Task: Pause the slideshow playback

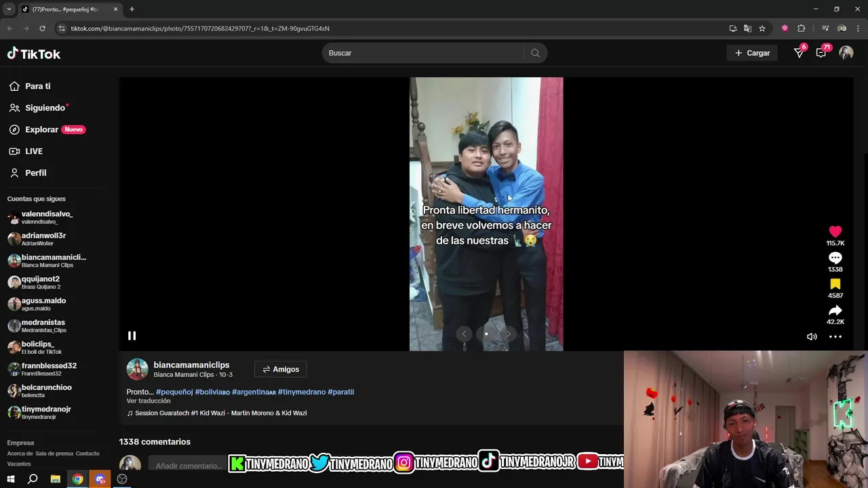Action: 132,335
